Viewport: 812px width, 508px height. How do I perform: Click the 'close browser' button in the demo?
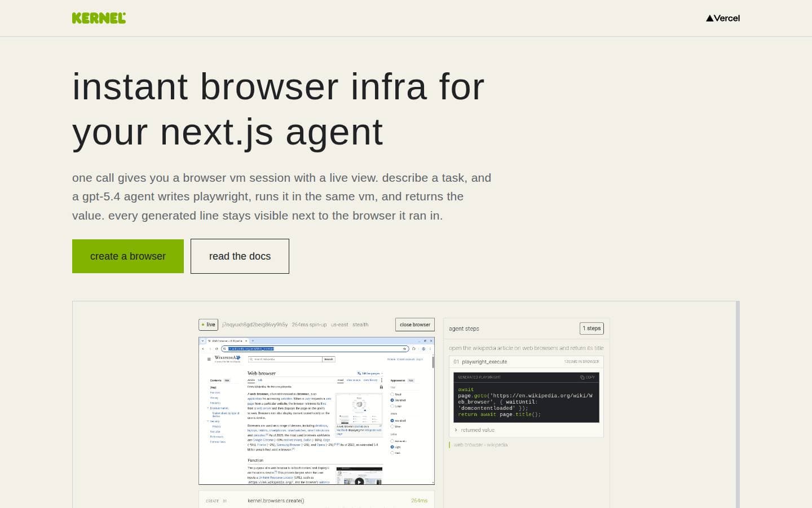point(415,325)
